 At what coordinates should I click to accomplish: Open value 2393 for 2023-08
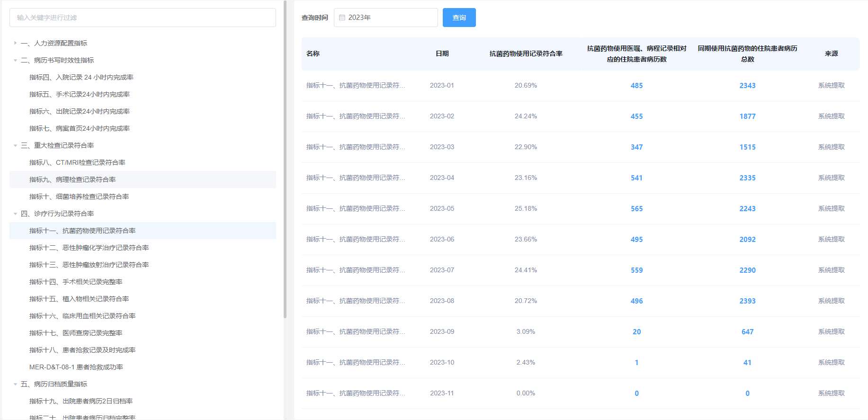747,301
